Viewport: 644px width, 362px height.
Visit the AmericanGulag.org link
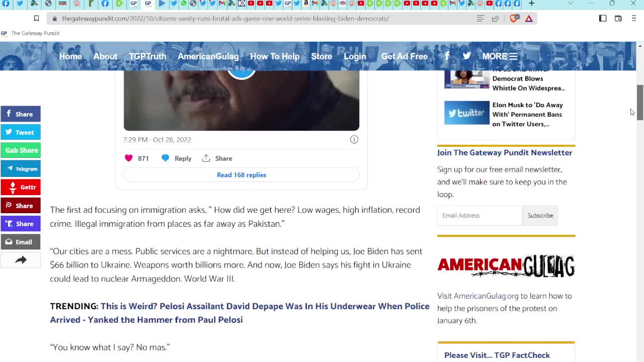pos(486,296)
